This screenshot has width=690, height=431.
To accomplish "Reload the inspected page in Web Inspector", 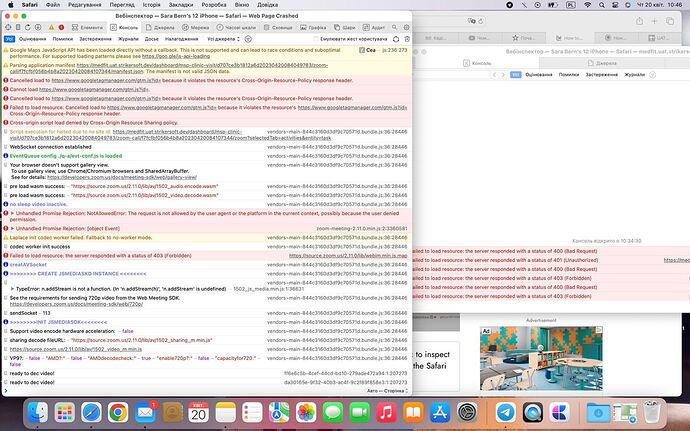I will click(28, 27).
